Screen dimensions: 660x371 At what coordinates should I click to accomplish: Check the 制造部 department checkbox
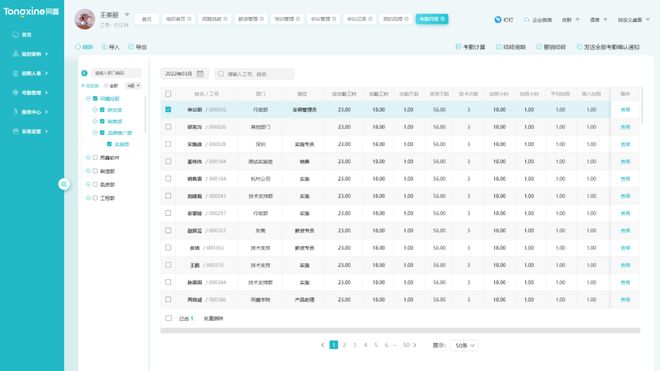point(95,171)
